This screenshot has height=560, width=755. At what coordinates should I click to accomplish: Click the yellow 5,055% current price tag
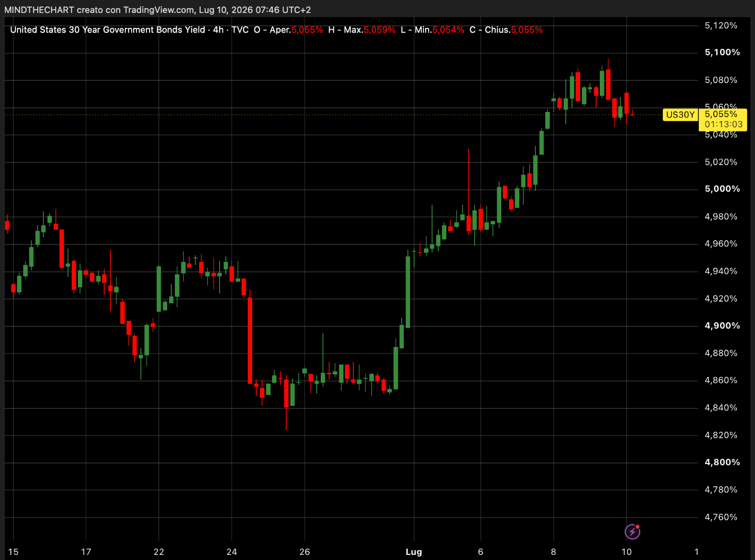721,114
